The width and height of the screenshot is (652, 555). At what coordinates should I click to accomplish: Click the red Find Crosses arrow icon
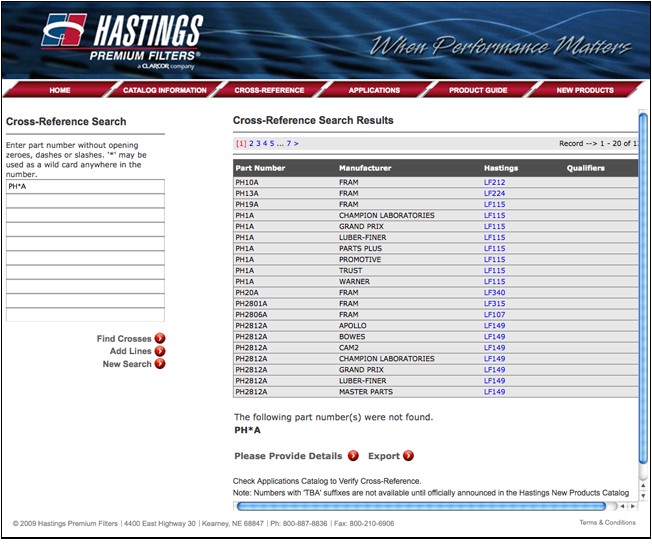coord(160,338)
